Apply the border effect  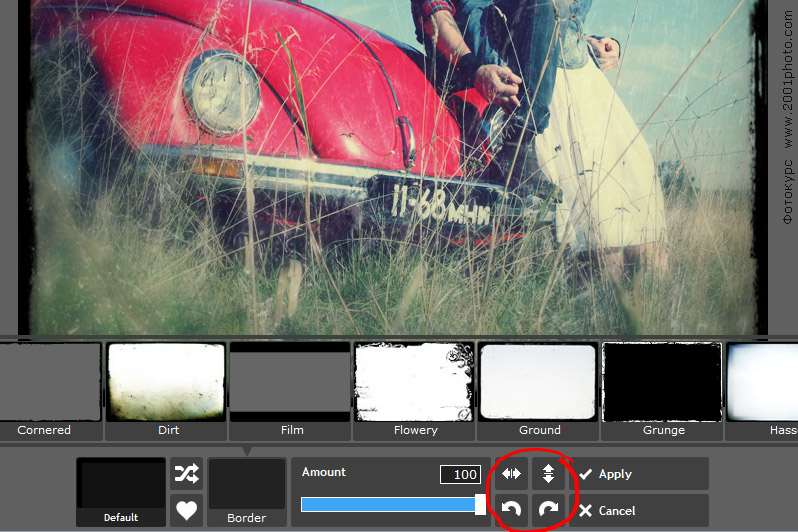click(x=639, y=474)
